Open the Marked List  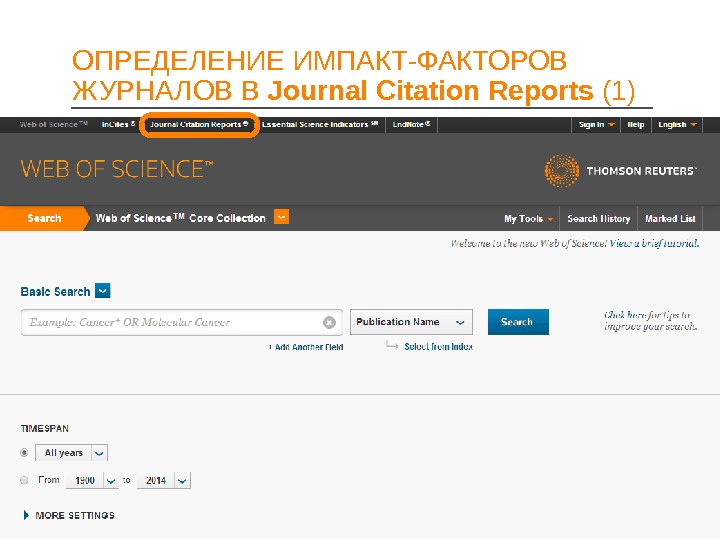[x=670, y=219]
